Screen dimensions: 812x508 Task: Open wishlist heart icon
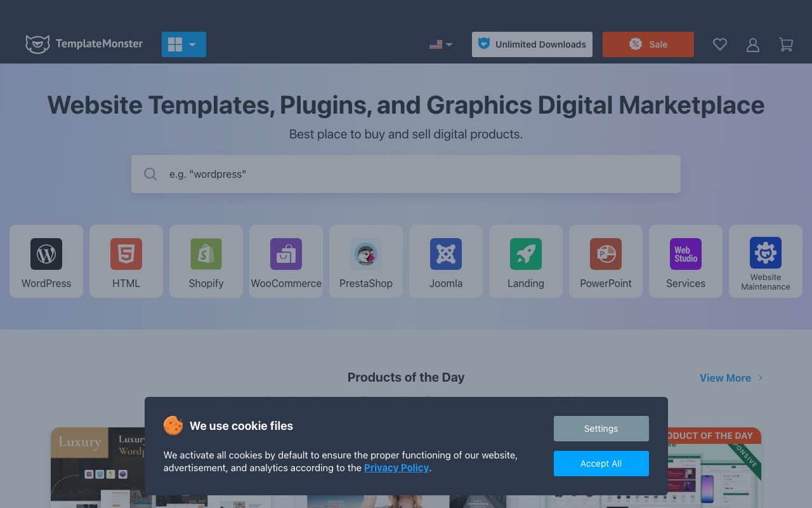point(720,44)
